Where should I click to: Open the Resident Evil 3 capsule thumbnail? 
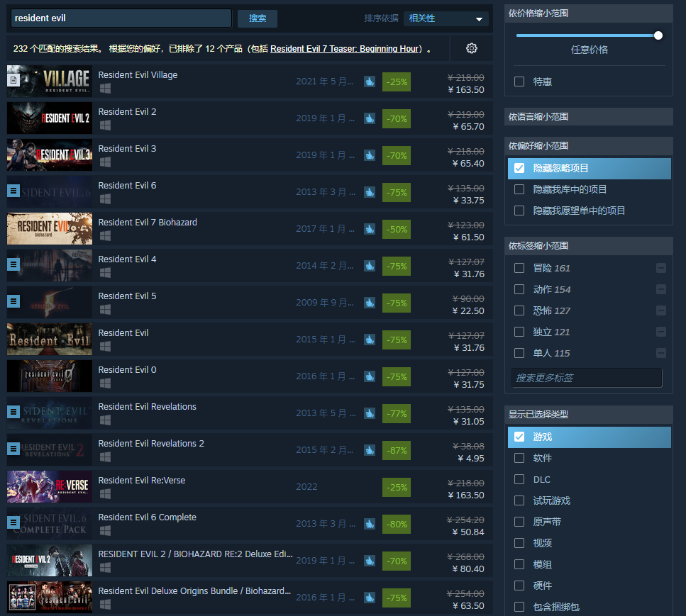pos(50,155)
